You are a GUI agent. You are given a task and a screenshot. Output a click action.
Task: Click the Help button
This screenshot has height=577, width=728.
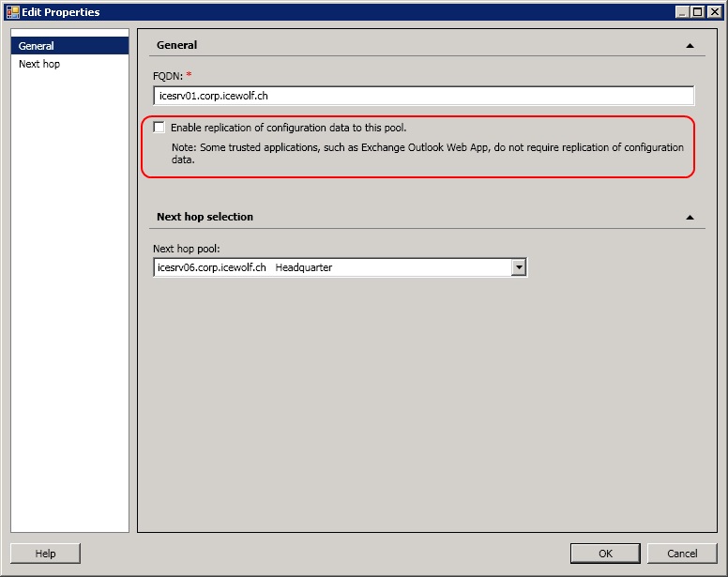(45, 554)
